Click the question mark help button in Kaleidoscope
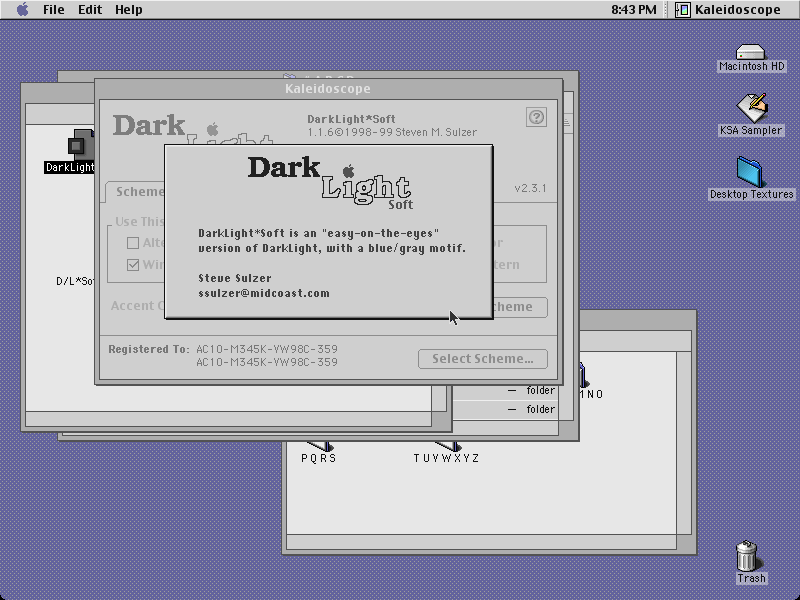This screenshot has height=600, width=800. [536, 117]
